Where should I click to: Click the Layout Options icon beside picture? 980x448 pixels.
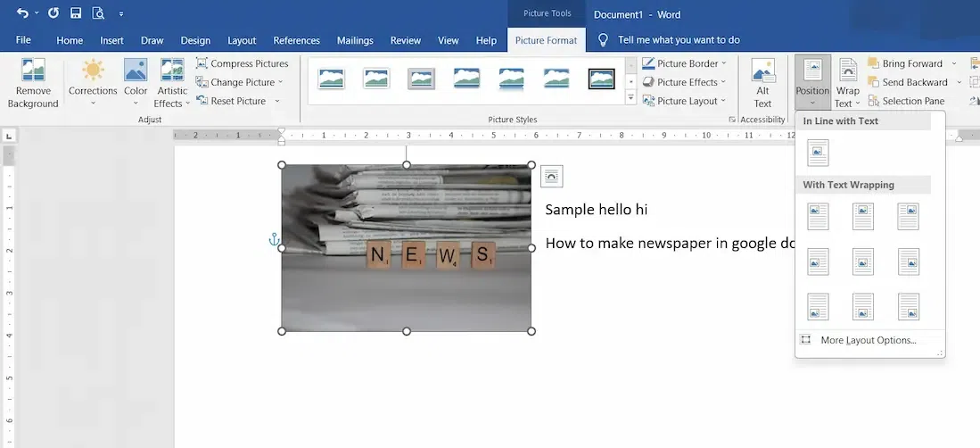(551, 177)
